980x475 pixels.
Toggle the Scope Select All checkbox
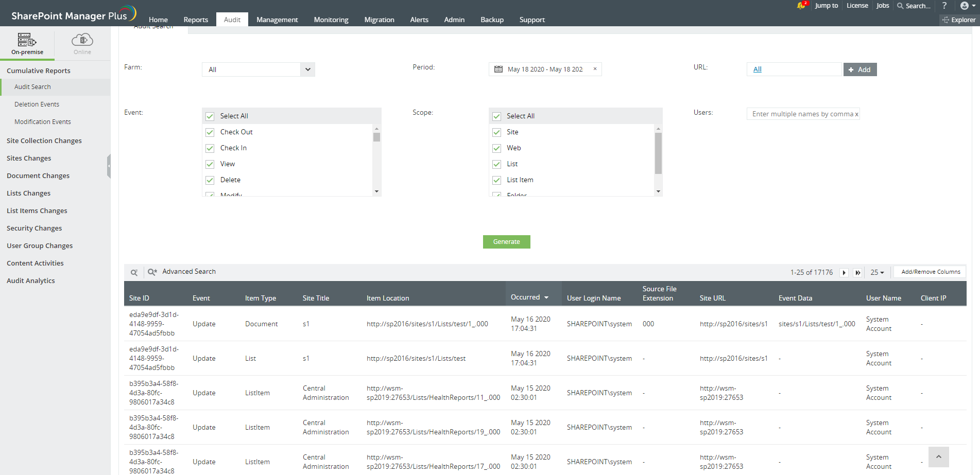(x=496, y=116)
